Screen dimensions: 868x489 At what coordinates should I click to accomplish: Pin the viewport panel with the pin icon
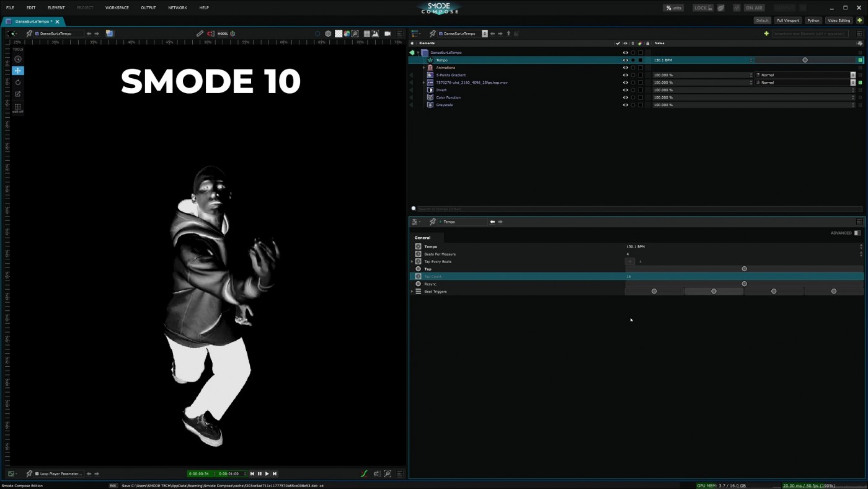[29, 34]
